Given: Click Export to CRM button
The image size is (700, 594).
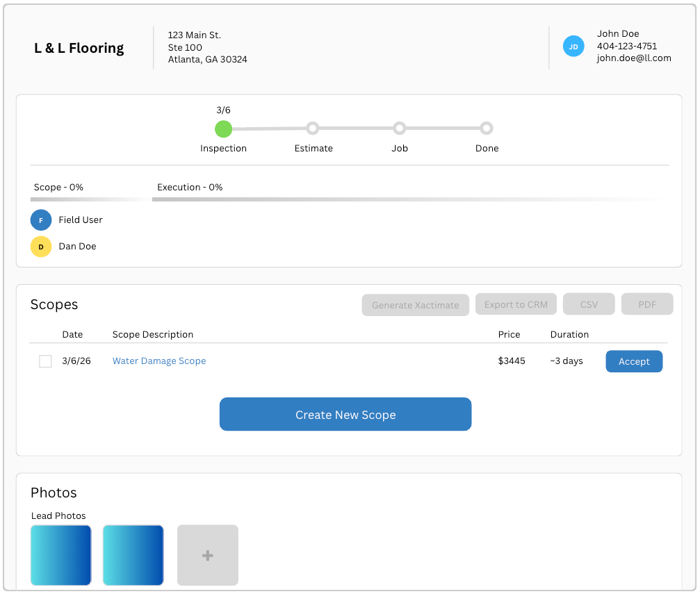Looking at the screenshot, I should click(516, 304).
